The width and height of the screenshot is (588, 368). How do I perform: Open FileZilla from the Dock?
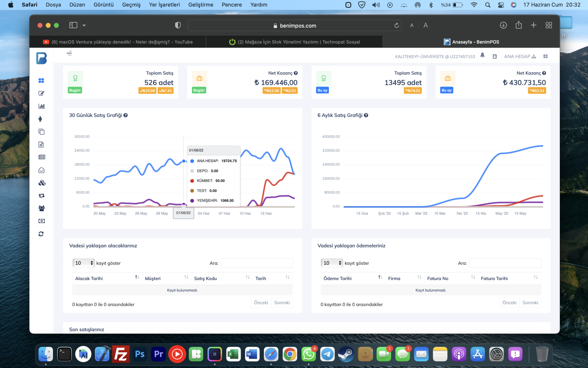tap(121, 354)
